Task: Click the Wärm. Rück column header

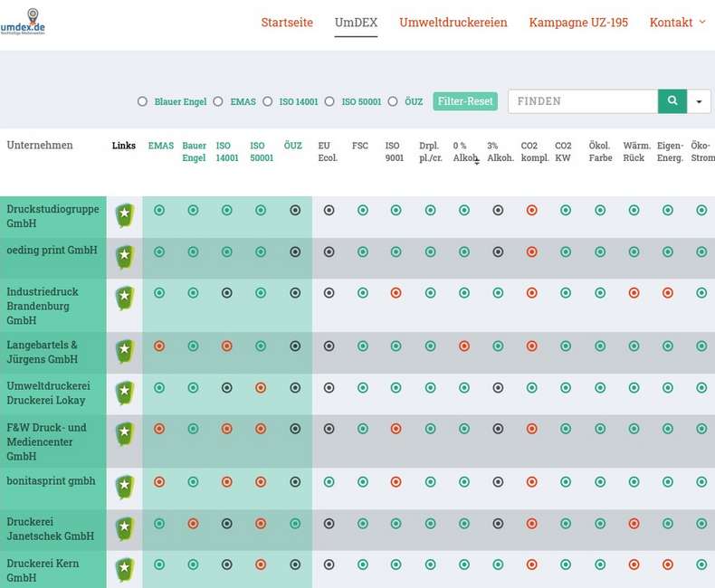Action: pos(636,152)
